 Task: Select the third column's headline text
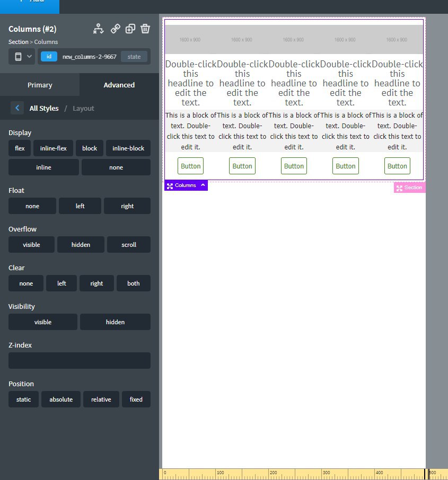tap(294, 83)
